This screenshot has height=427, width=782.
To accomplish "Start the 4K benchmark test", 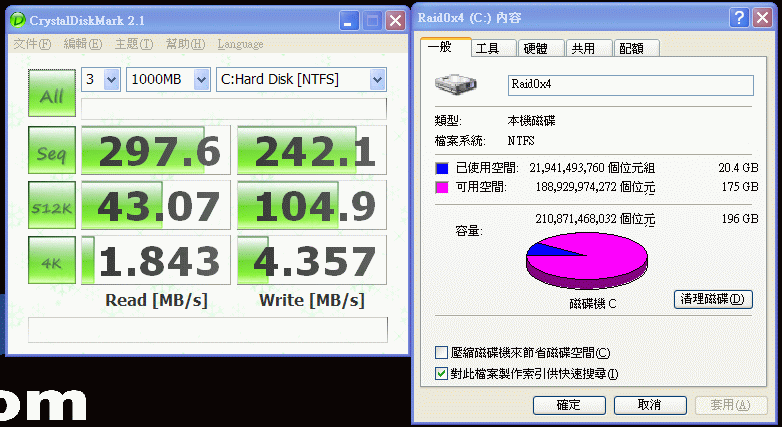I will (x=52, y=260).
